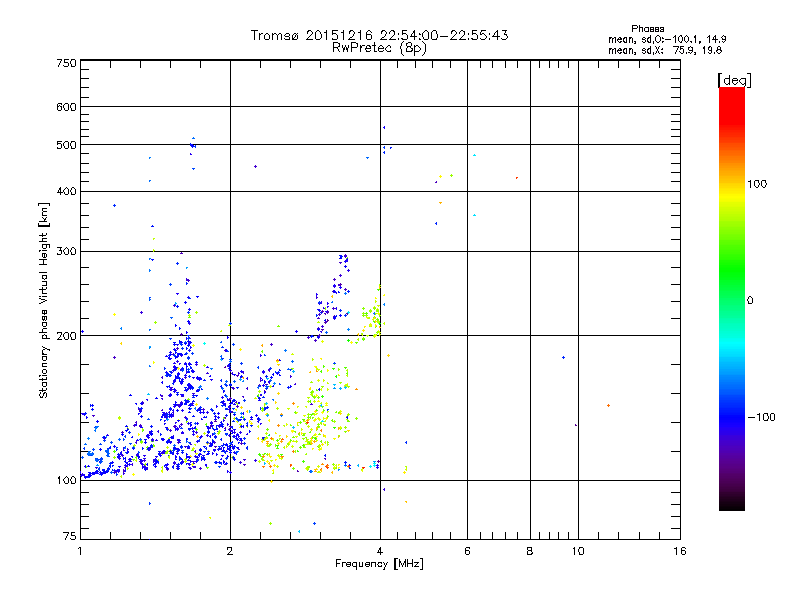Click x-axis label '6'
Image resolution: width=800 pixels, height=600 pixels.
pyautogui.click(x=467, y=551)
